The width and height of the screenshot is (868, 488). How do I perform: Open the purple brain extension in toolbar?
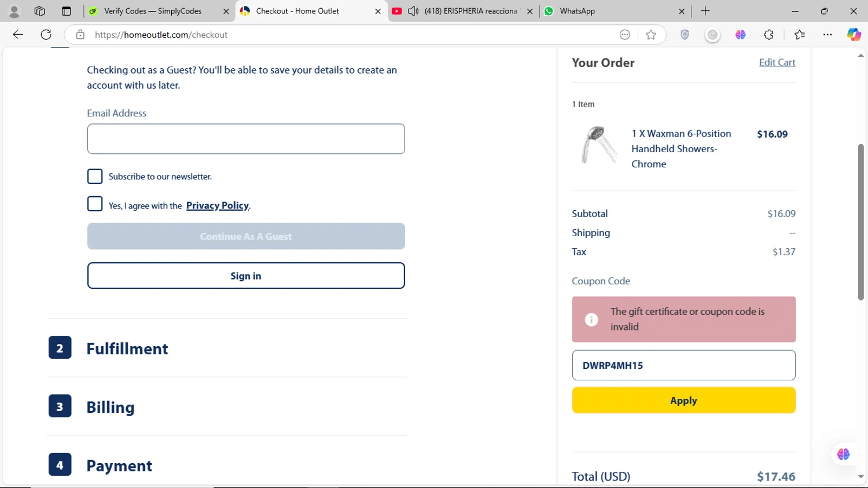[x=740, y=35]
